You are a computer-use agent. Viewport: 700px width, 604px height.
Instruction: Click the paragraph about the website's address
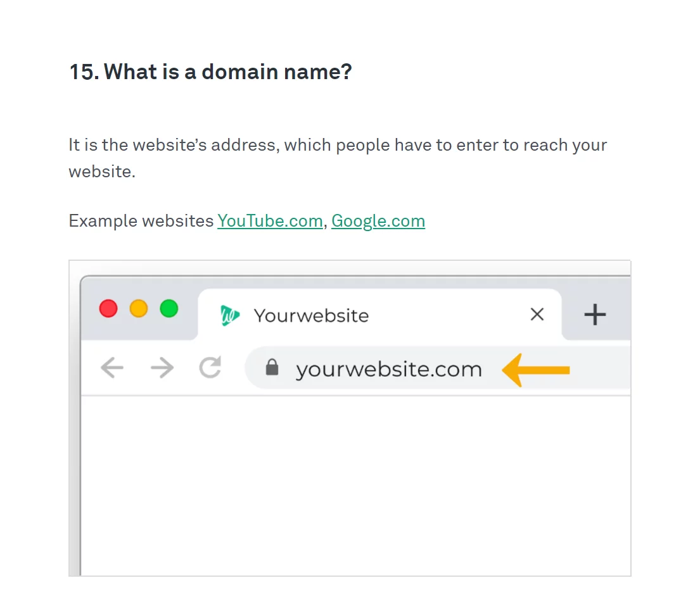tap(338, 158)
